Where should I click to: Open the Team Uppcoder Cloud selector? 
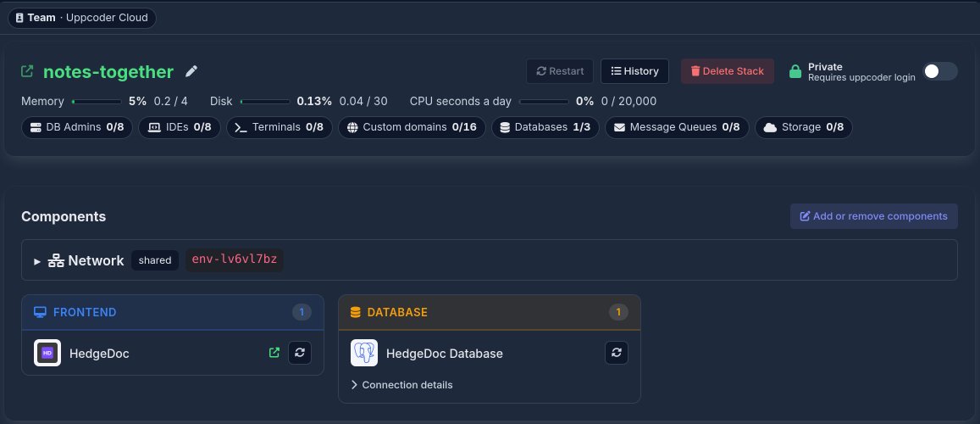82,18
